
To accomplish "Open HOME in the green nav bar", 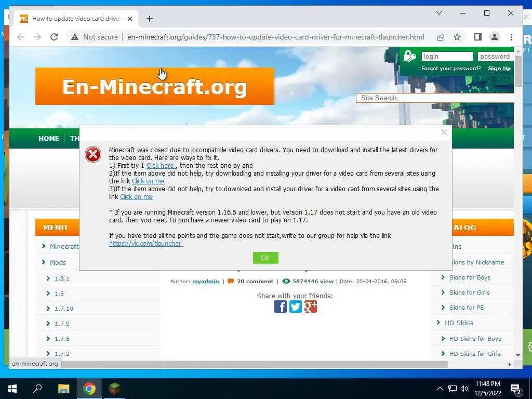I will [x=49, y=138].
